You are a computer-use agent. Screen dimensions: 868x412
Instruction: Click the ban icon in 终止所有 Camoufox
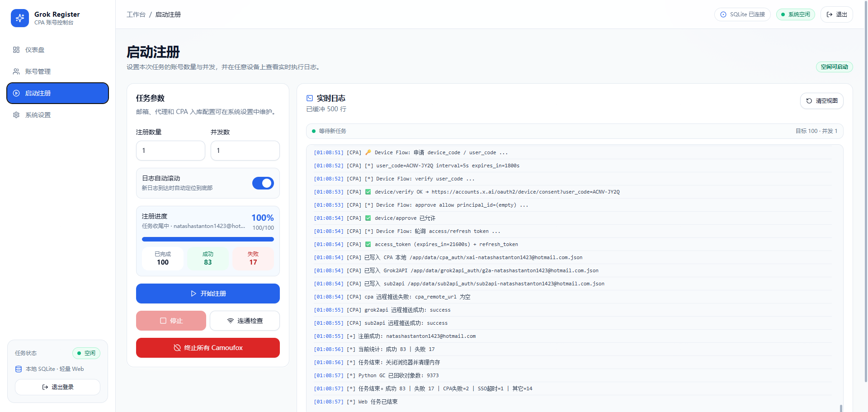tap(177, 348)
